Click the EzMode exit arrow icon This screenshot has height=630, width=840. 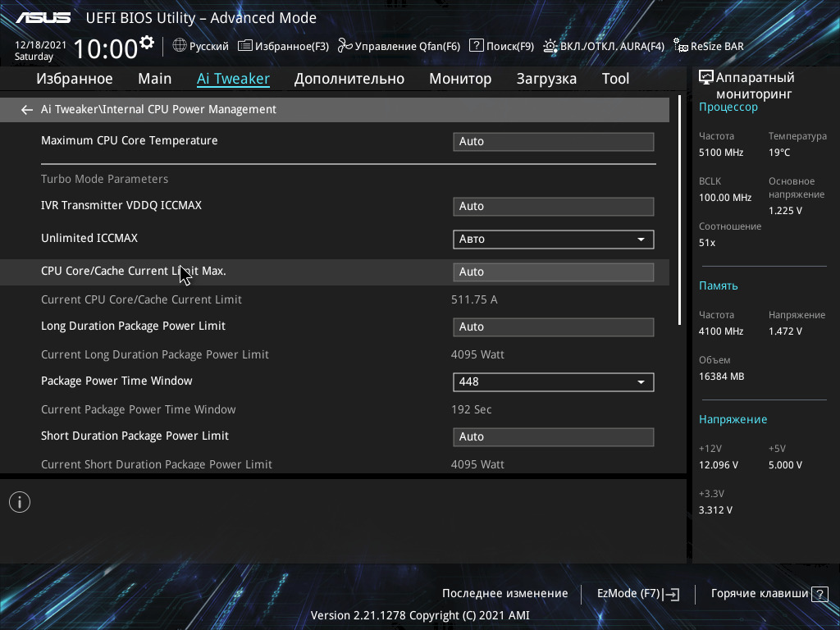[671, 594]
